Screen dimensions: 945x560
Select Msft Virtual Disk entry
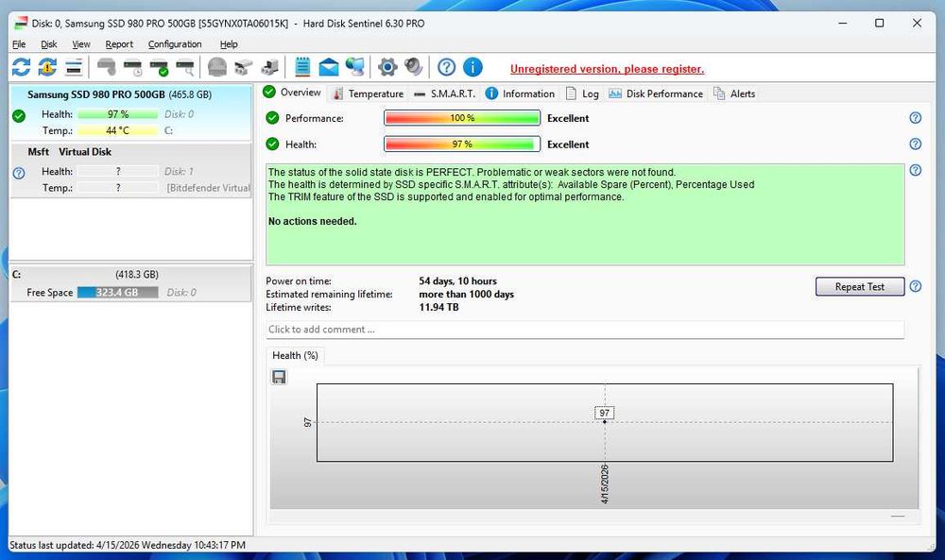pos(130,170)
